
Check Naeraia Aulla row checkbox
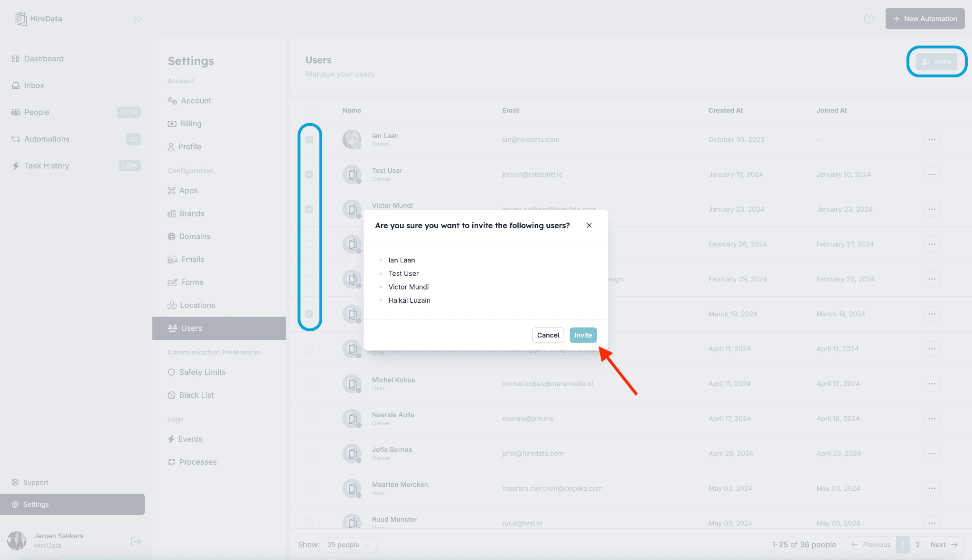309,419
